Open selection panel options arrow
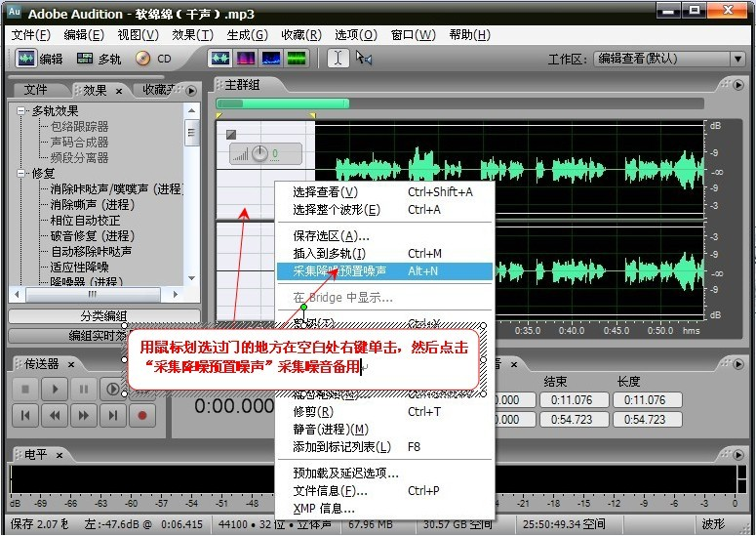The image size is (756, 536). pyautogui.click(x=738, y=364)
